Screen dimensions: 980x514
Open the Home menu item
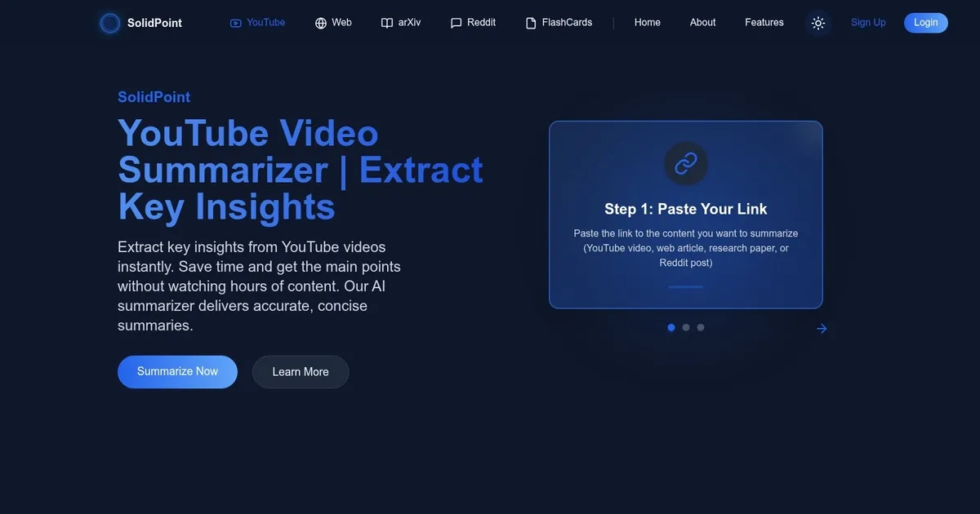[648, 23]
